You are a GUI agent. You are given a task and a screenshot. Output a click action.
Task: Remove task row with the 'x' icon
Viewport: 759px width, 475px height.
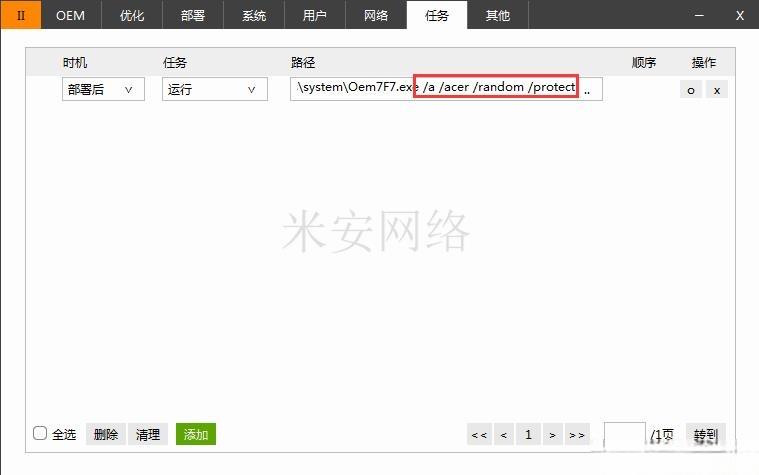(717, 90)
